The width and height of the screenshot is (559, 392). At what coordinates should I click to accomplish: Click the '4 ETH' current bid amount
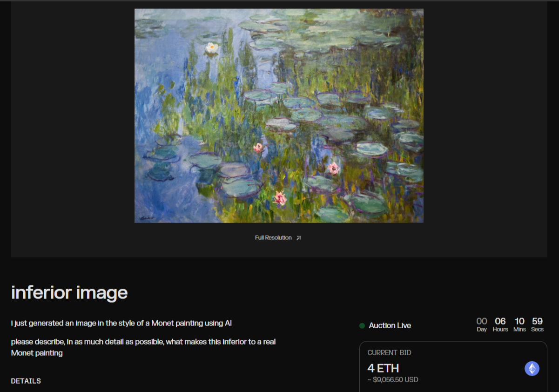point(383,368)
